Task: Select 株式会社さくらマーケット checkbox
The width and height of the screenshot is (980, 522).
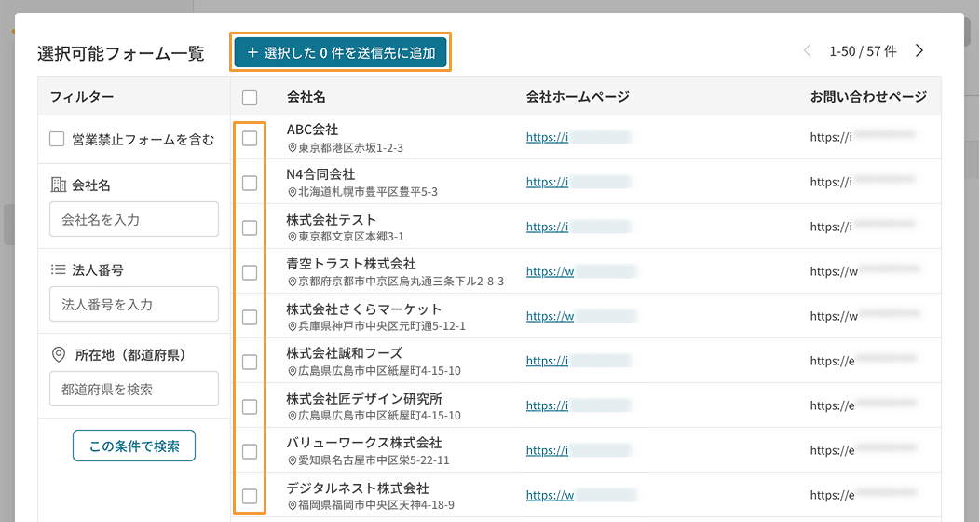Action: 250,317
